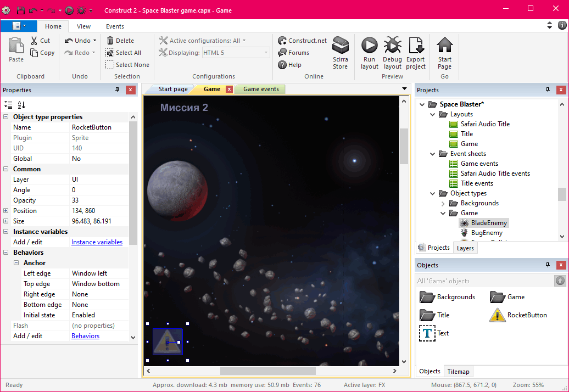Screen dimensions: 569x392
Task: Click Select All in Selection group
Action: coord(124,53)
